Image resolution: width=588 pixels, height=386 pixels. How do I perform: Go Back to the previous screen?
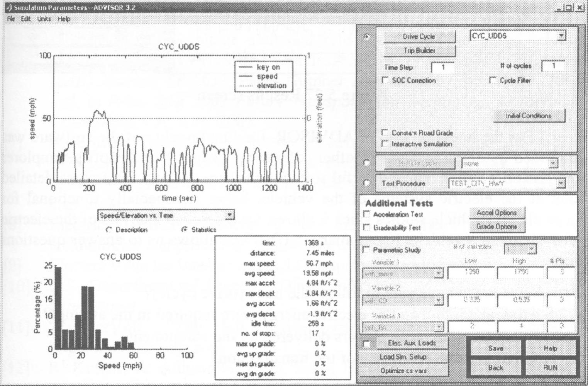pos(495,367)
